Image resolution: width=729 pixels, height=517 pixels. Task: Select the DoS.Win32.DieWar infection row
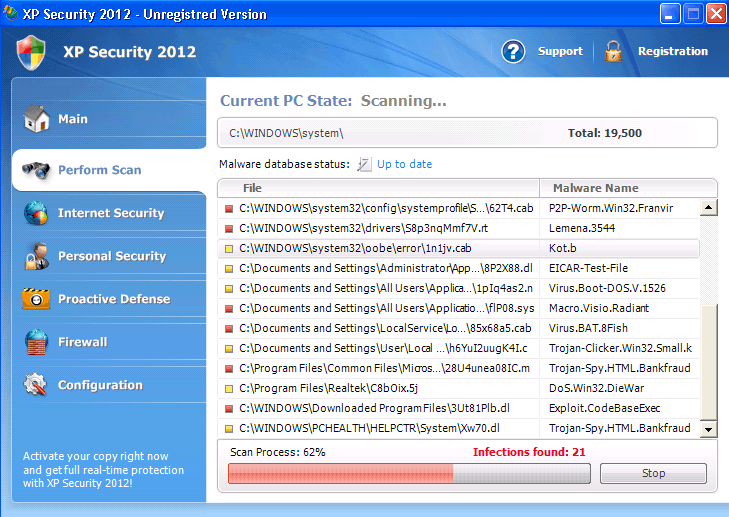click(460, 388)
